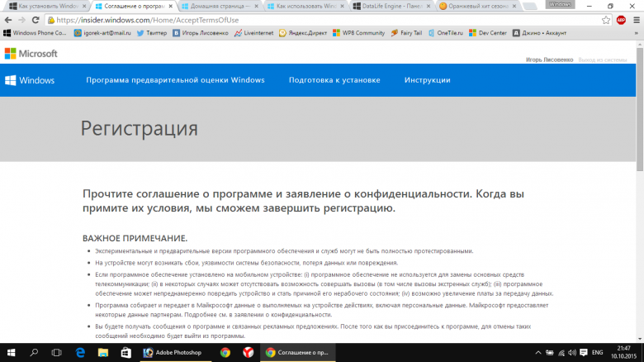Switch to the DataLife Engine tab
644x362 pixels.
[392, 6]
